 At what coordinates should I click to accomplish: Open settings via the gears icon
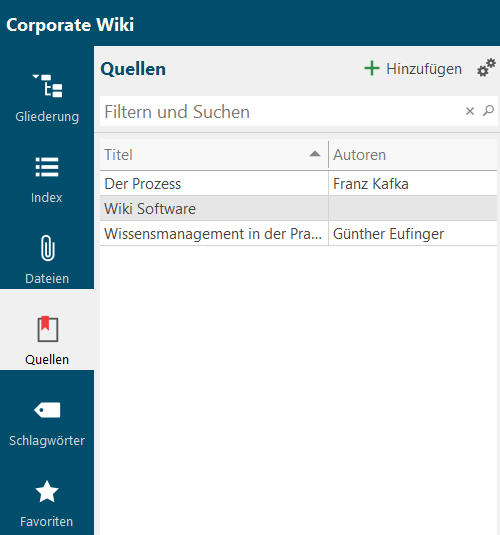[486, 68]
